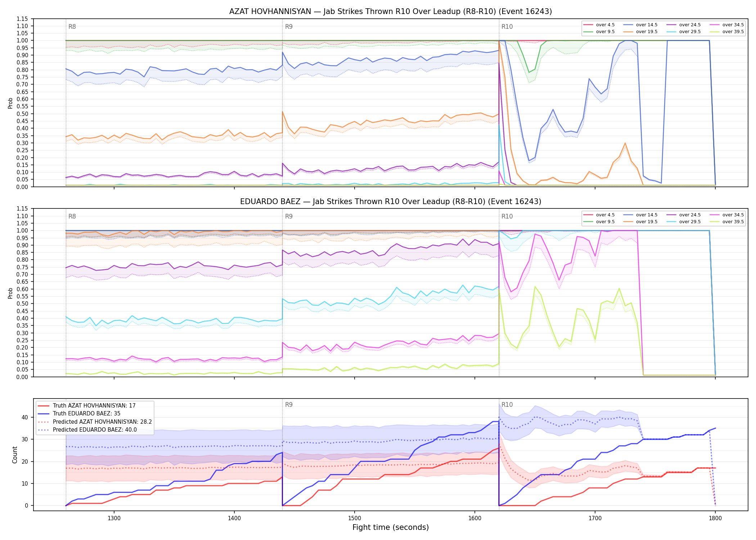Click the "Prob" axis label of the Baez chart
This screenshot has width=756, height=540.
pyautogui.click(x=10, y=293)
